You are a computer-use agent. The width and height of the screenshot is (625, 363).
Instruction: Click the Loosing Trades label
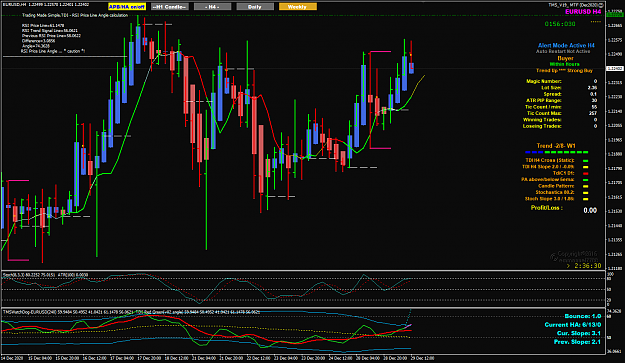point(542,126)
